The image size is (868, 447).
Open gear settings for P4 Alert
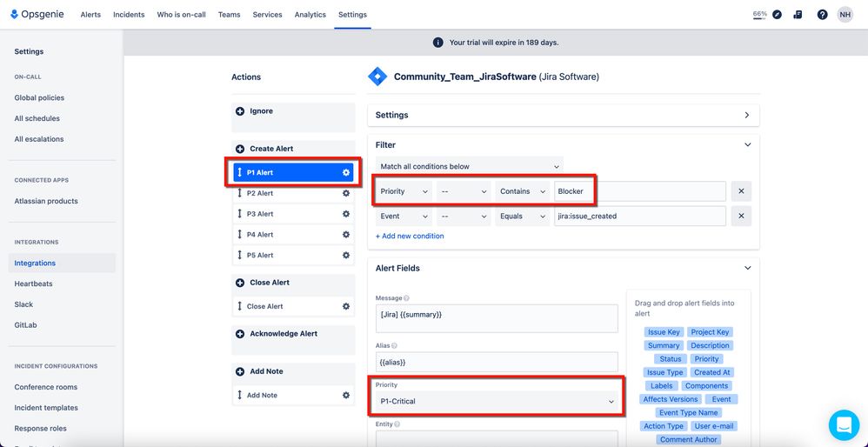pos(346,235)
